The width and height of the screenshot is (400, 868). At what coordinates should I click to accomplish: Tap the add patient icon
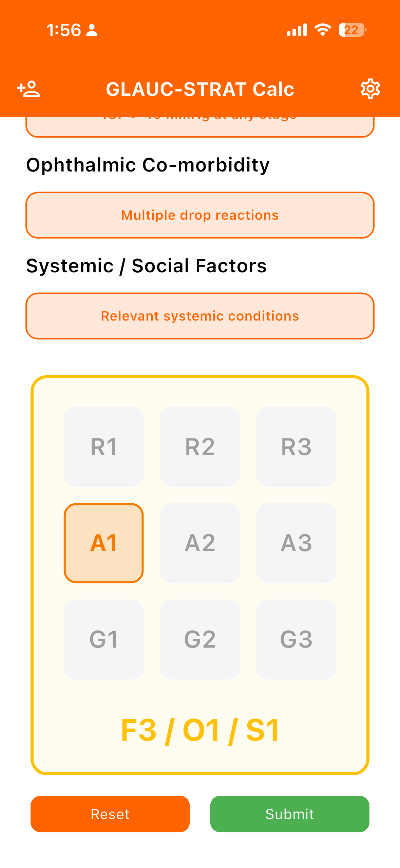pyautogui.click(x=29, y=89)
